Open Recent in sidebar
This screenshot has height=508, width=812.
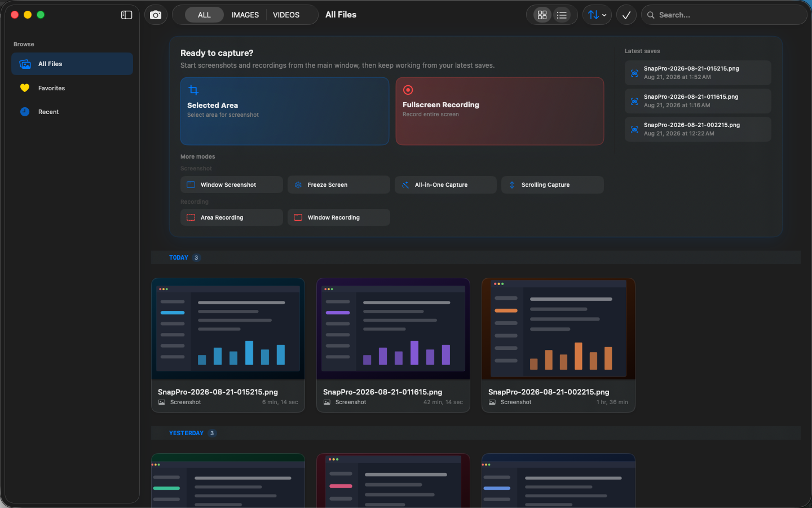(x=72, y=112)
